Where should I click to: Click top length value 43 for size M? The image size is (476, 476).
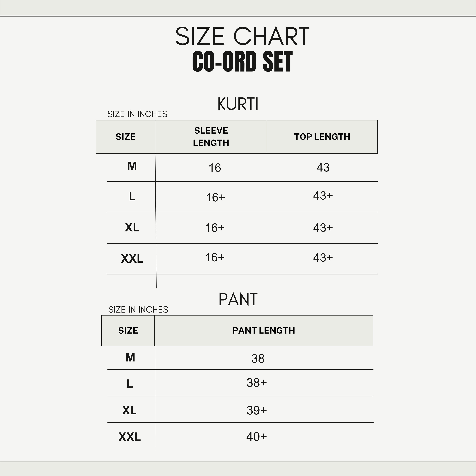[323, 168]
